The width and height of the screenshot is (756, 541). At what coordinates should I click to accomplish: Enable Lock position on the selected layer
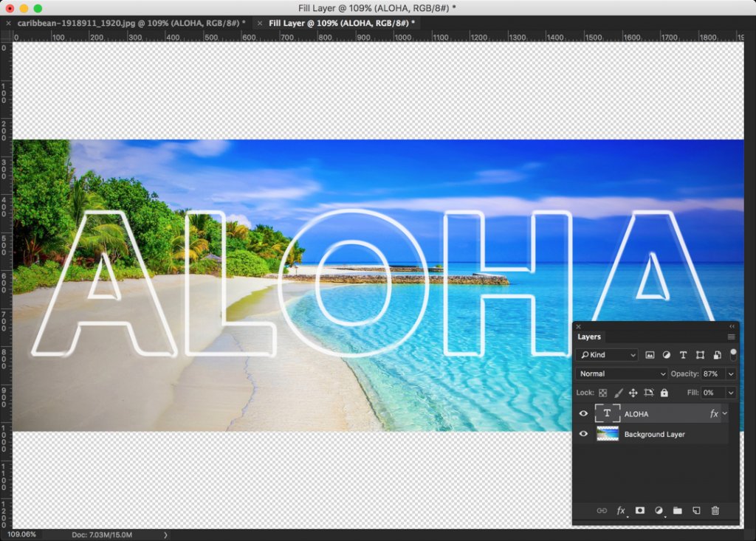tap(634, 393)
